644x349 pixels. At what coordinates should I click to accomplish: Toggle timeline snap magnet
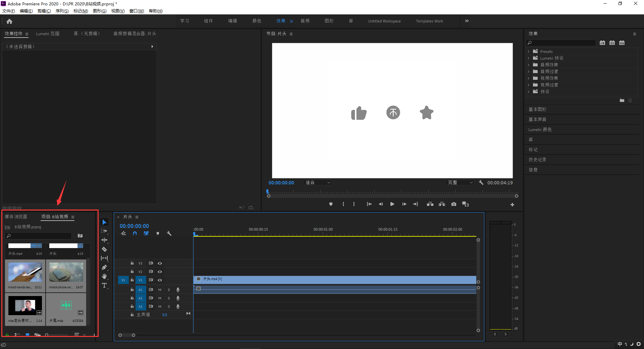coord(135,233)
